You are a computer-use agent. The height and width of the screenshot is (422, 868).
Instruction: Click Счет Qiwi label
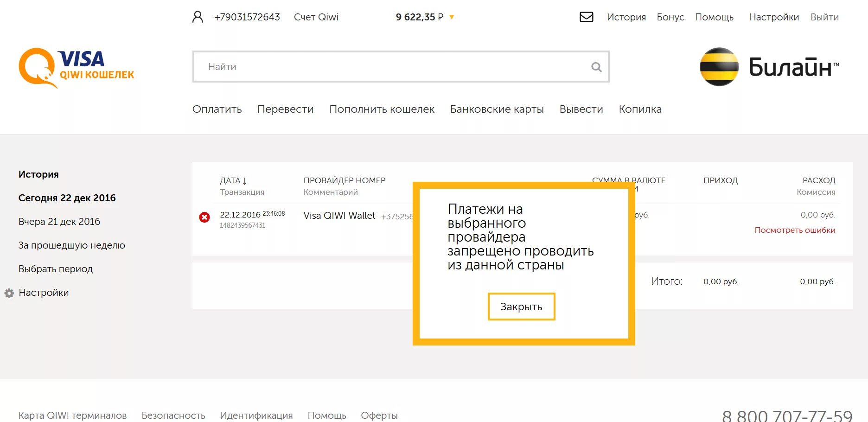(x=316, y=17)
